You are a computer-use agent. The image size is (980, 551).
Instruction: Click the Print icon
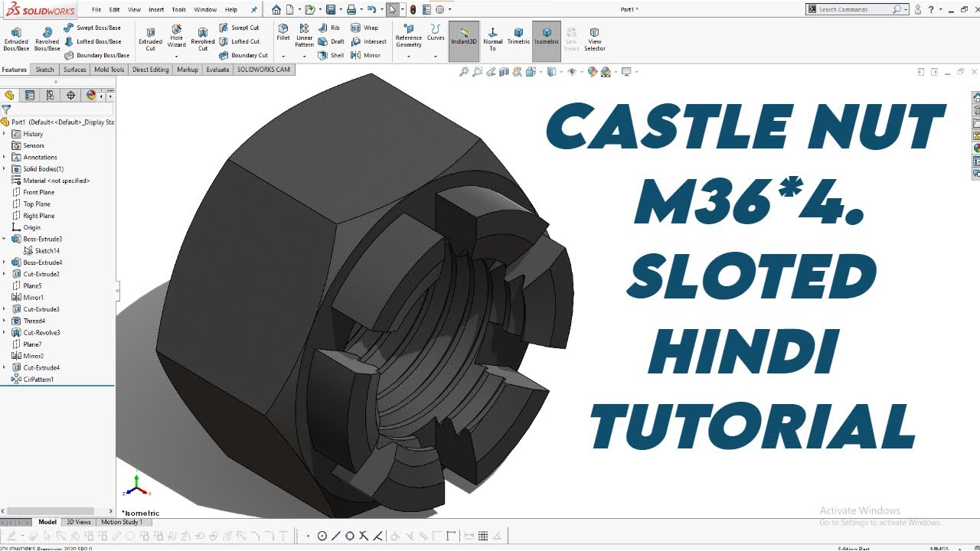[350, 9]
